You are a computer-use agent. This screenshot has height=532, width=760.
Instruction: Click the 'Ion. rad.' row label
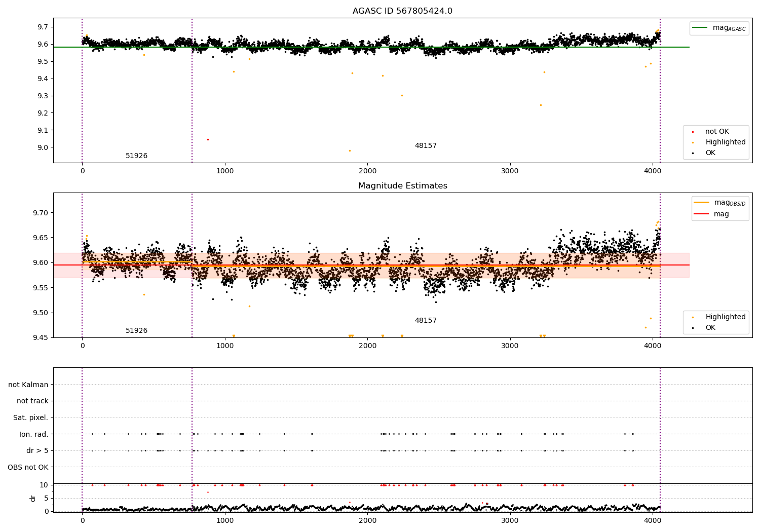coord(34,434)
